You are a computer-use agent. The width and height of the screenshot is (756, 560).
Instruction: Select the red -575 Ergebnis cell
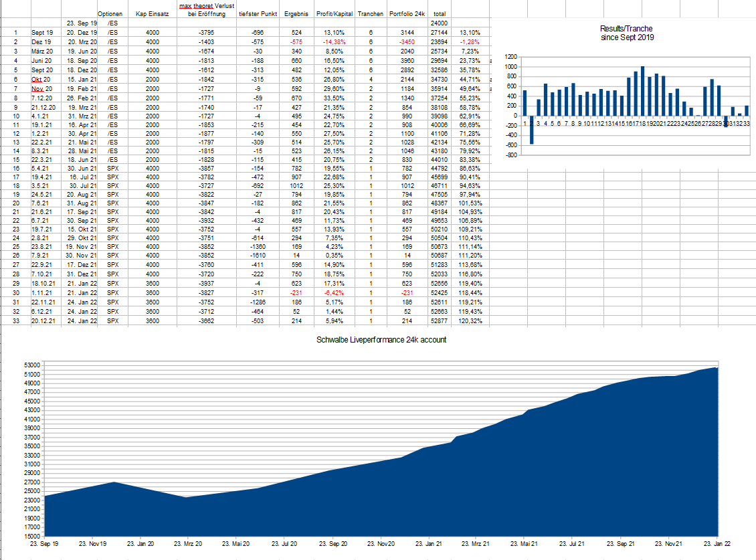296,41
